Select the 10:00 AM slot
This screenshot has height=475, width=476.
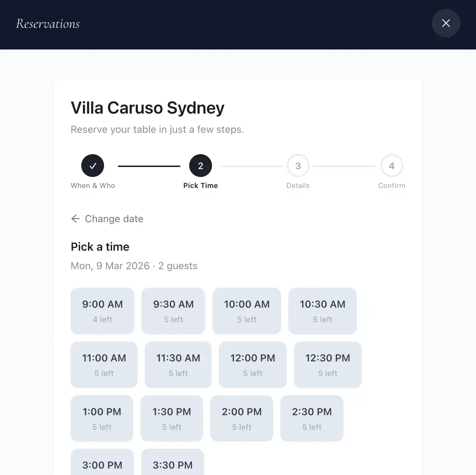pos(247,311)
